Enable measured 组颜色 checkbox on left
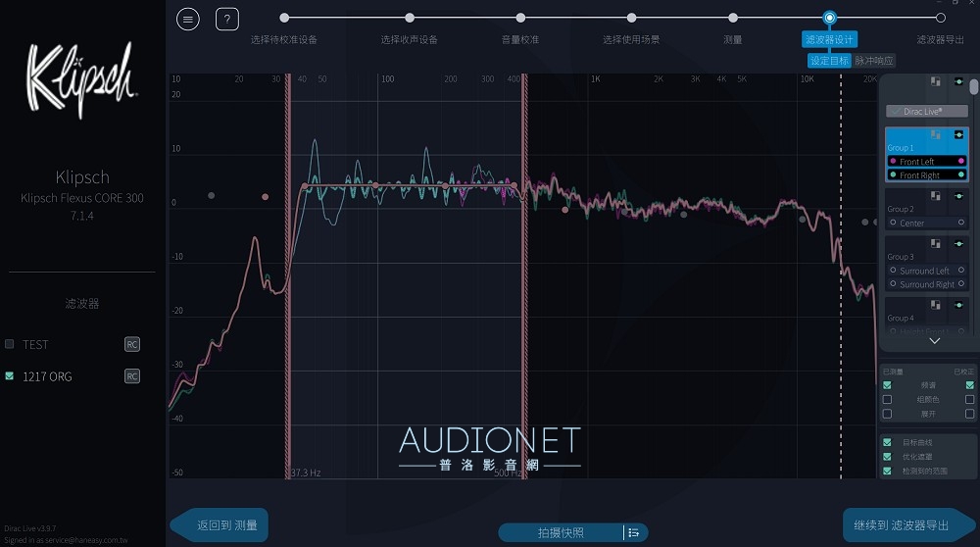 click(887, 399)
